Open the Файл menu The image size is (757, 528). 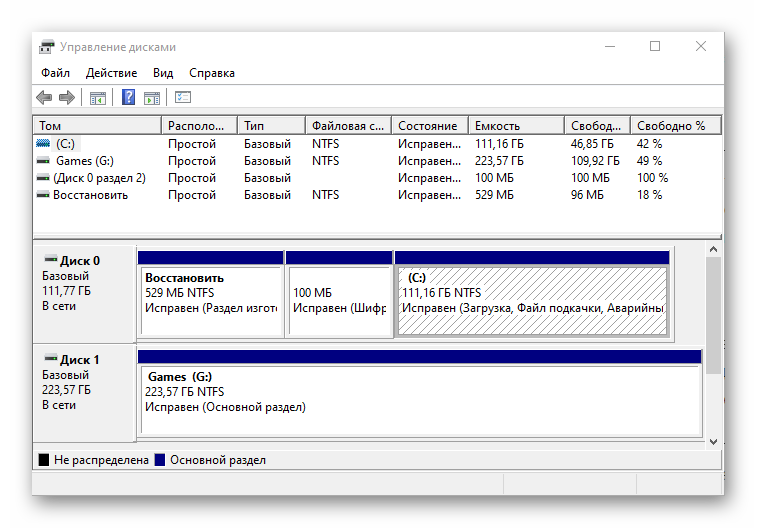56,73
